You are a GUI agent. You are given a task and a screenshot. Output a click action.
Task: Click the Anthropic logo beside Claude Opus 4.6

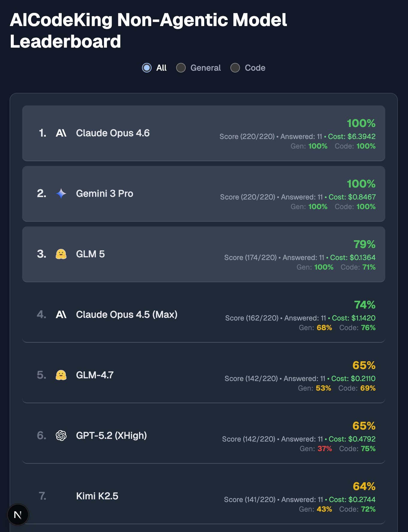tap(61, 133)
